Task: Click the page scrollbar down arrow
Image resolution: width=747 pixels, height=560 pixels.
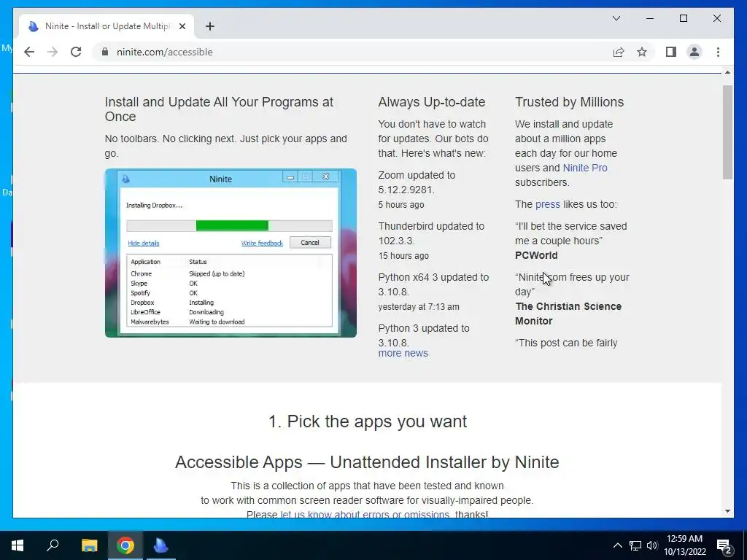Action: click(727, 511)
